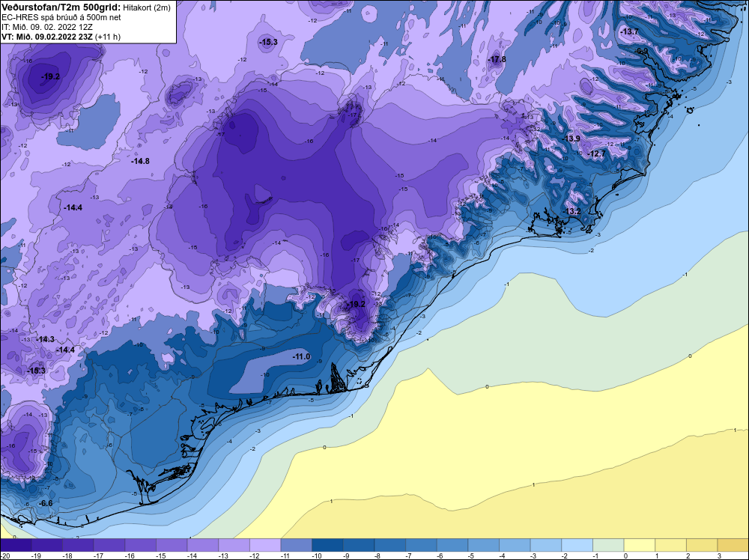Screen dimensions: 749x560
Task: Select the legend swatch starting at -2
Action: 577,545
